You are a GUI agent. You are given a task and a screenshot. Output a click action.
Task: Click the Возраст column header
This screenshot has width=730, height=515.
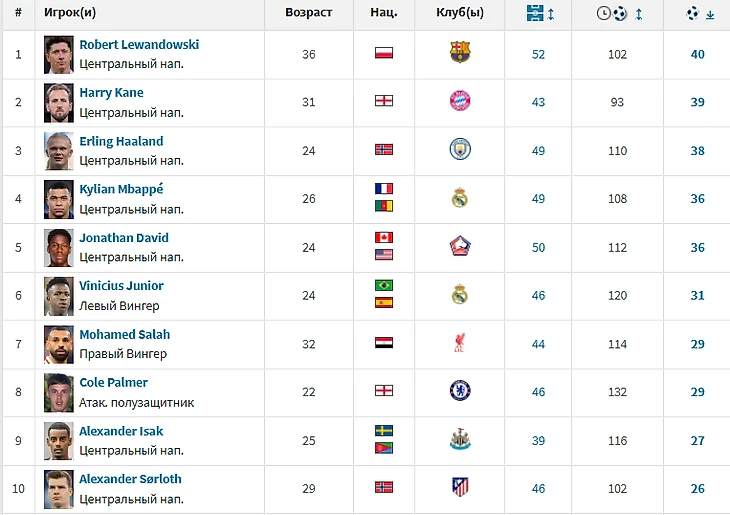(x=308, y=13)
